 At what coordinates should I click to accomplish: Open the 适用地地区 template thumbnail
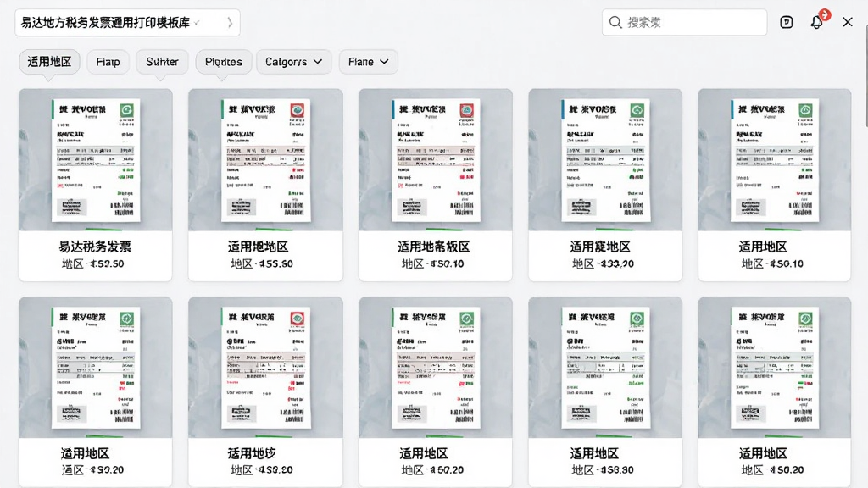click(265, 160)
